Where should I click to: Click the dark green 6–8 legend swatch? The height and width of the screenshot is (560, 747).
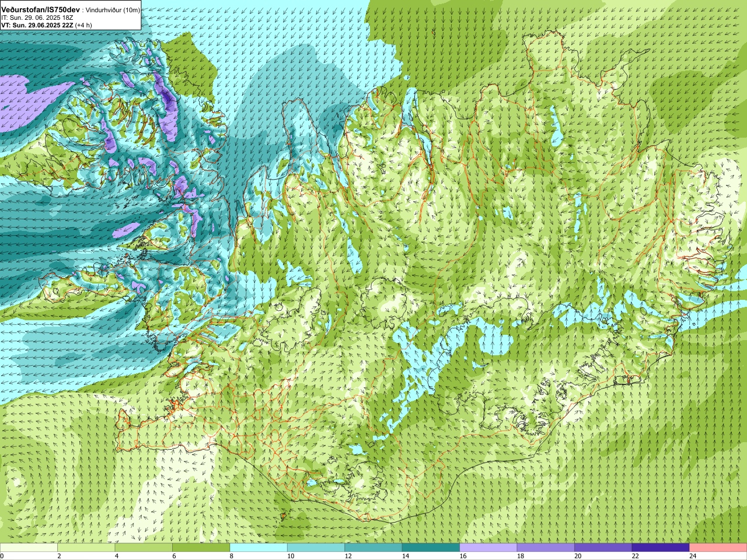coord(201,547)
